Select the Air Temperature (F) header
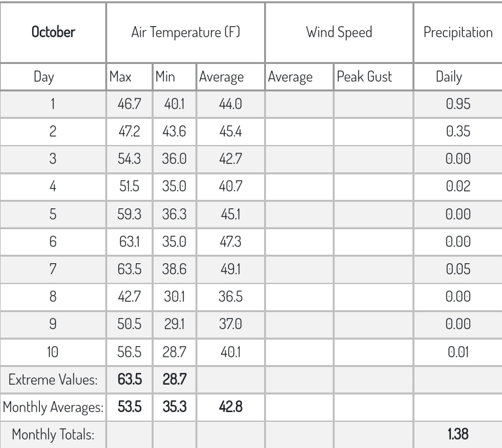The image size is (502, 448). [186, 32]
